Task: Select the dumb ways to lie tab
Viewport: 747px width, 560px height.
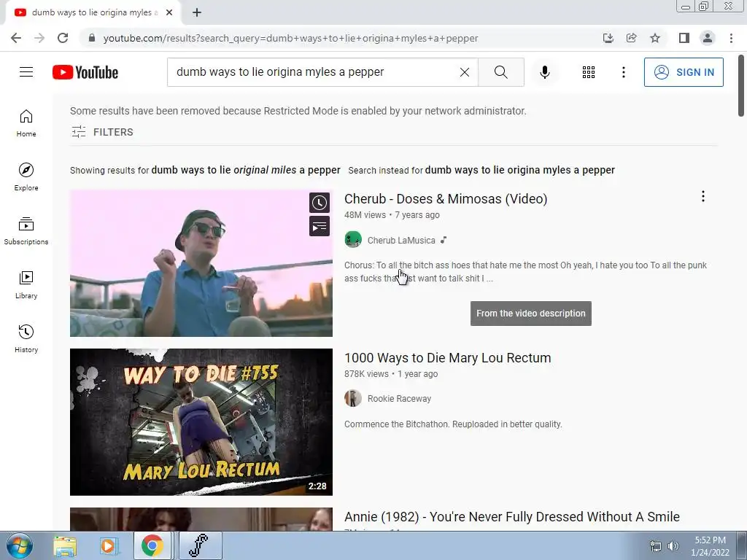Action: [94, 12]
